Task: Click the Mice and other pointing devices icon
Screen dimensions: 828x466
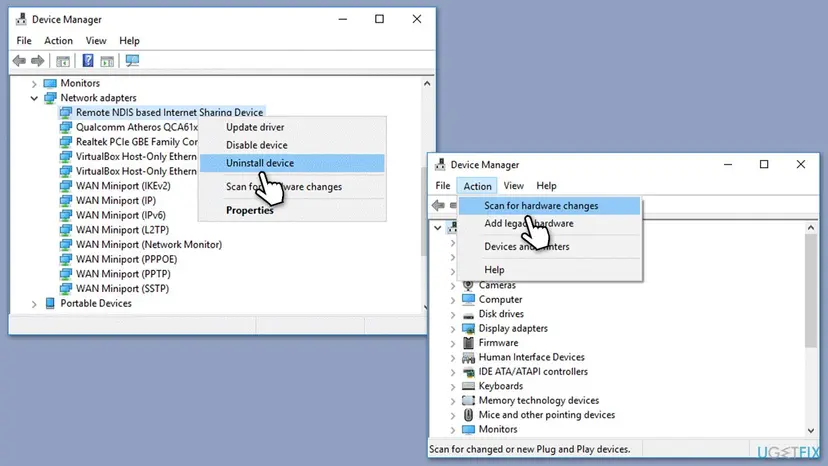Action: tap(468, 415)
